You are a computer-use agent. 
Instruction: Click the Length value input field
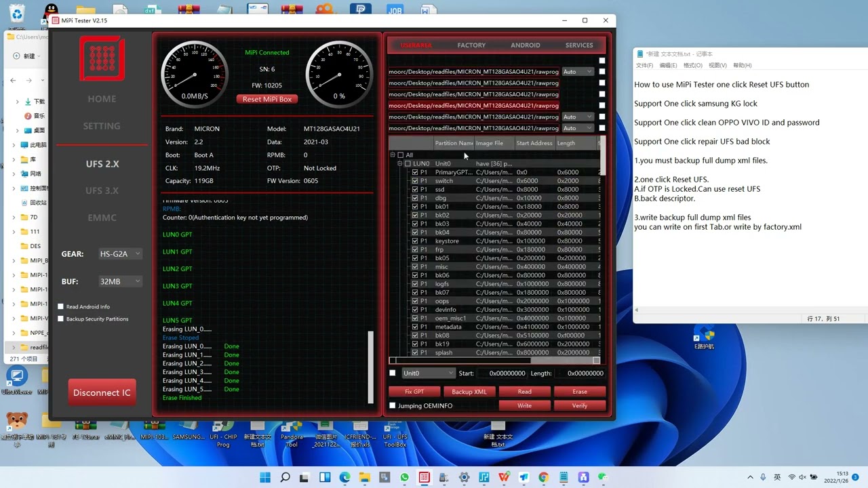[x=580, y=373]
